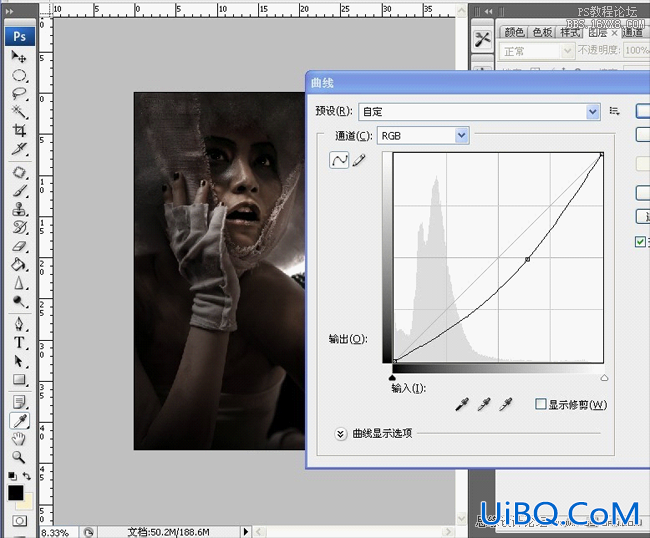Select the Zoom tool

click(19, 457)
